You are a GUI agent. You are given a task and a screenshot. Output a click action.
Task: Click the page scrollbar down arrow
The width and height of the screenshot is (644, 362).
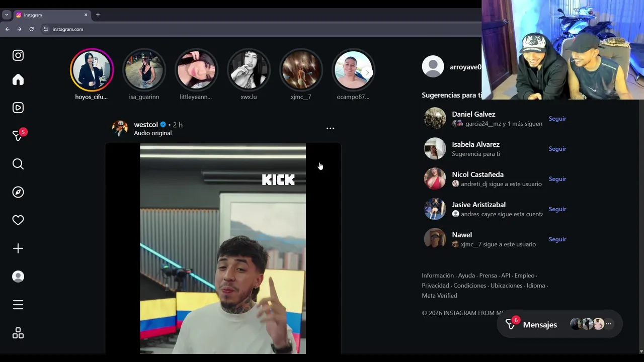point(641,351)
